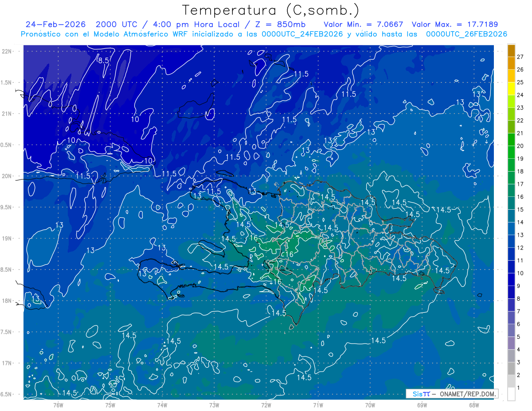Click the '16' value on the color scale
The image size is (532, 411).
[x=520, y=197]
